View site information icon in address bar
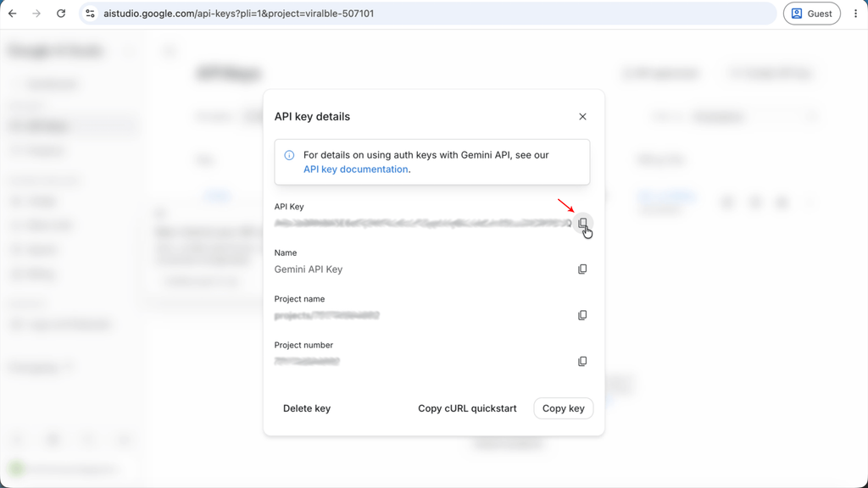 click(90, 14)
